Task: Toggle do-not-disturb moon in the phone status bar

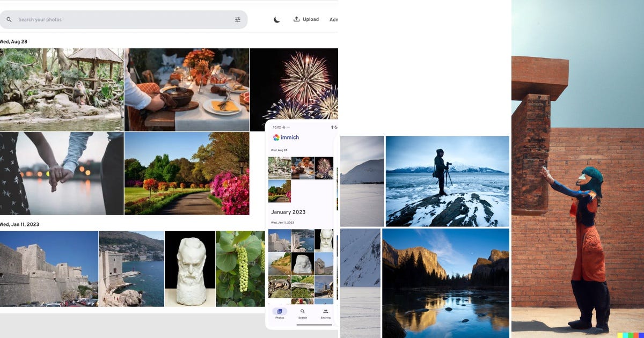Action: pos(337,127)
